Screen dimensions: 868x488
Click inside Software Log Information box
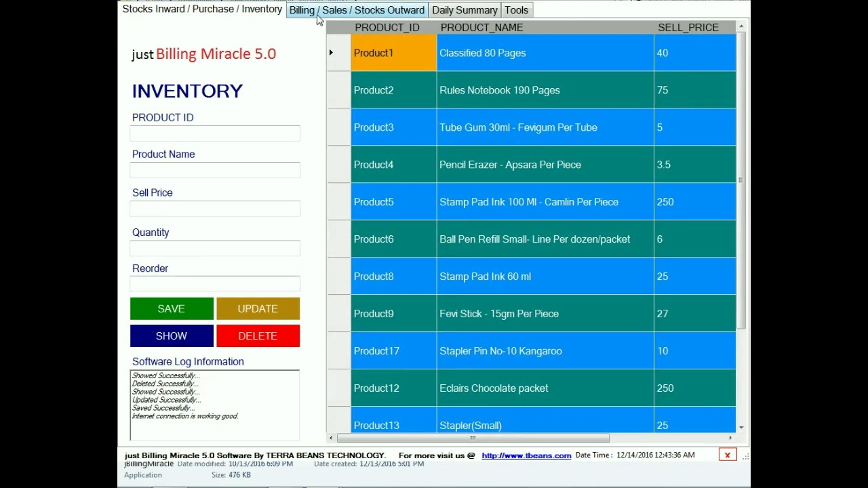click(215, 405)
